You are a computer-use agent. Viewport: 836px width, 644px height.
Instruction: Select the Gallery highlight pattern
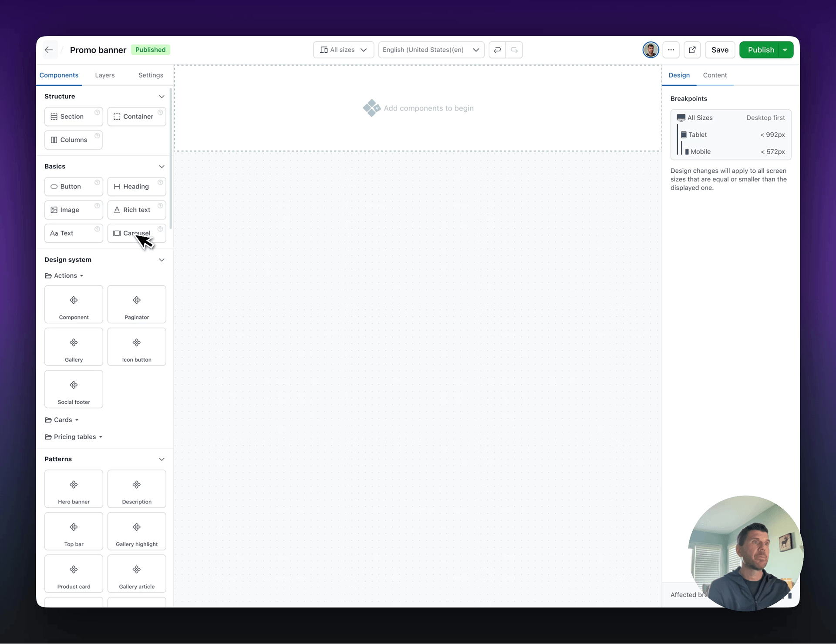click(x=137, y=531)
